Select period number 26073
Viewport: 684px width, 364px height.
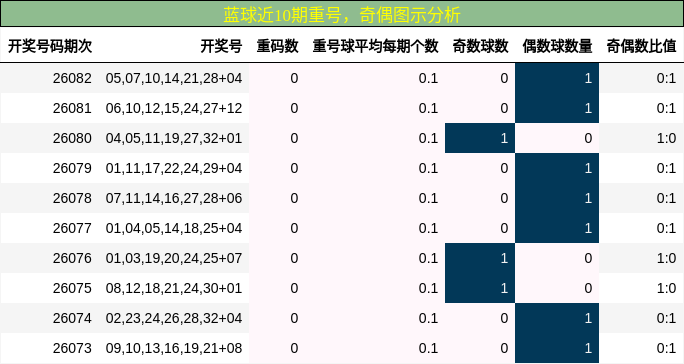pos(72,348)
